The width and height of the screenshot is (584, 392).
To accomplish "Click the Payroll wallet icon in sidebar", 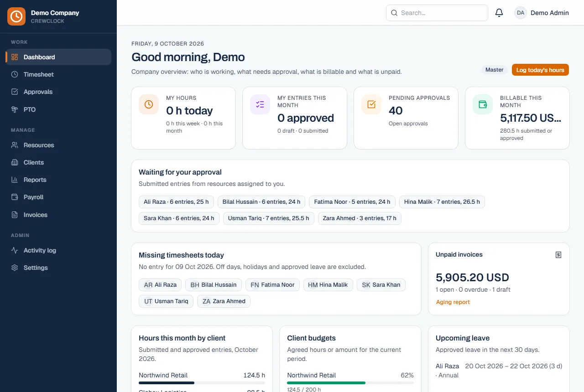I will click(x=15, y=197).
